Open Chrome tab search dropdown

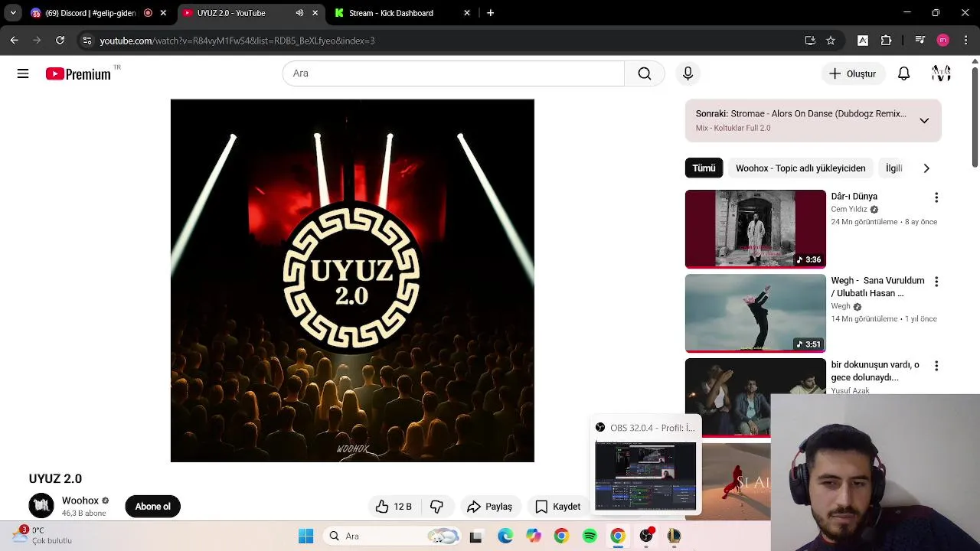tap(13, 13)
